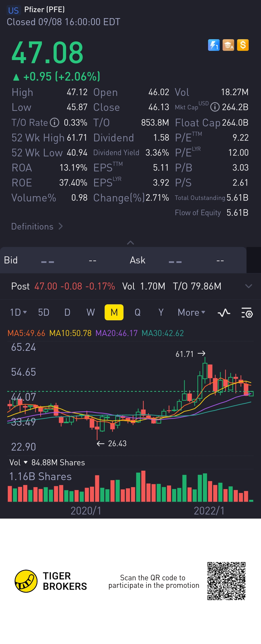Tap the Tiger Brokers logo

[51, 581]
